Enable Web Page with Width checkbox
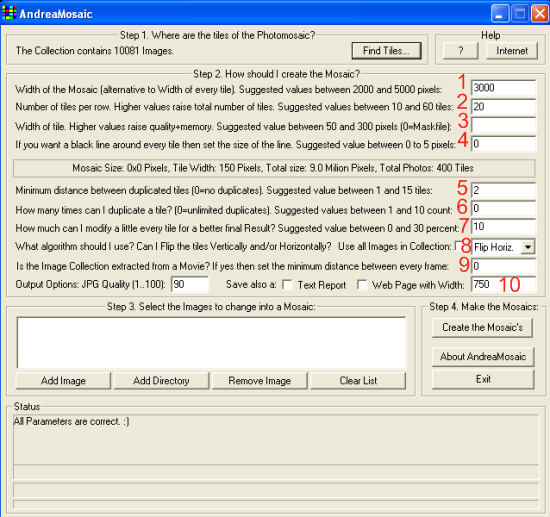This screenshot has width=550, height=517. (362, 285)
